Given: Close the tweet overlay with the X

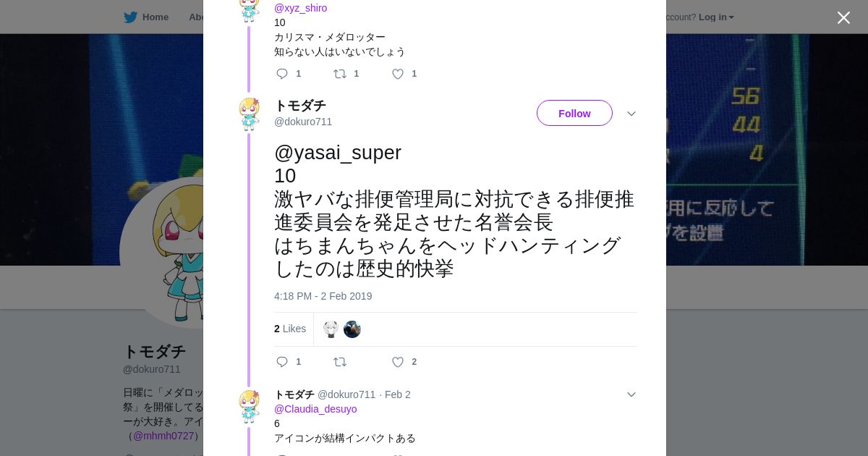Looking at the screenshot, I should tap(843, 17).
